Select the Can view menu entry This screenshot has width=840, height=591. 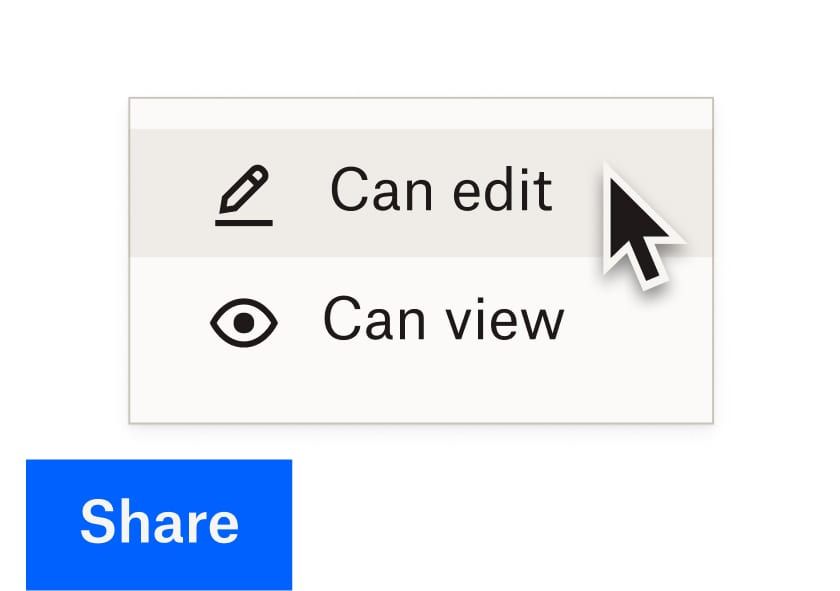445,320
